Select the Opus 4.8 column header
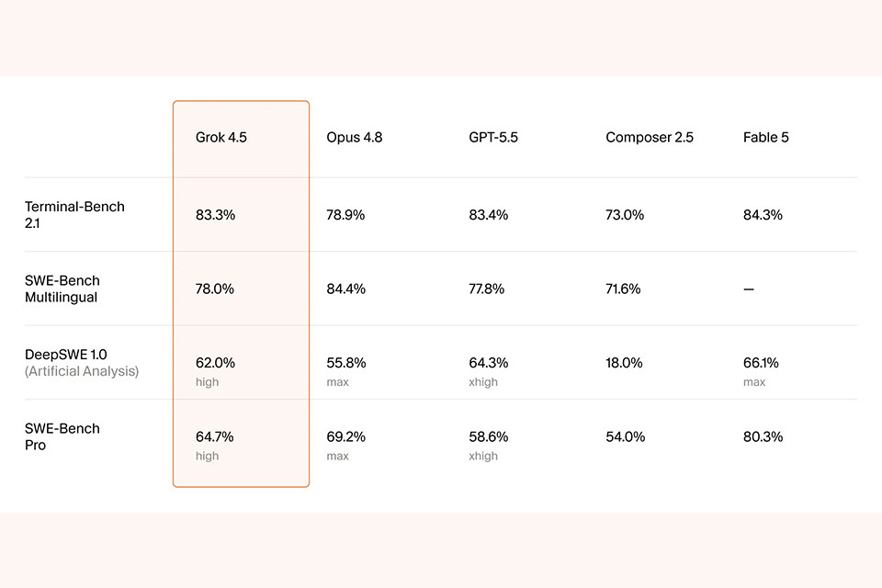Viewport: 882px width, 588px height. pos(355,137)
